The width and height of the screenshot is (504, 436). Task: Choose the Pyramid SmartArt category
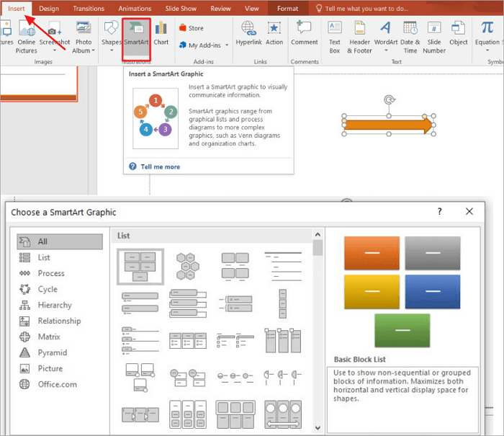(x=52, y=352)
